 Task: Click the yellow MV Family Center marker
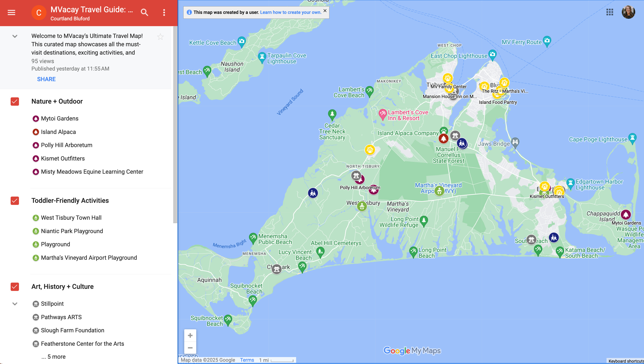(448, 78)
